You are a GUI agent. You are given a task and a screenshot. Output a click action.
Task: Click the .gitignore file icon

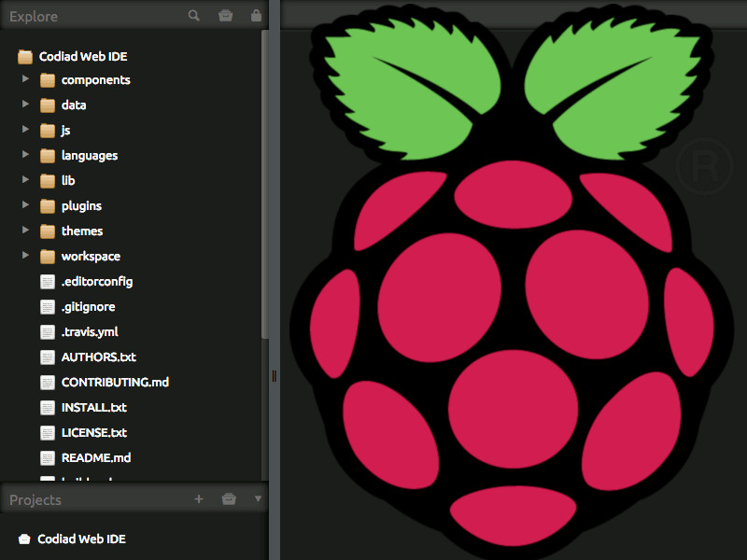(48, 307)
